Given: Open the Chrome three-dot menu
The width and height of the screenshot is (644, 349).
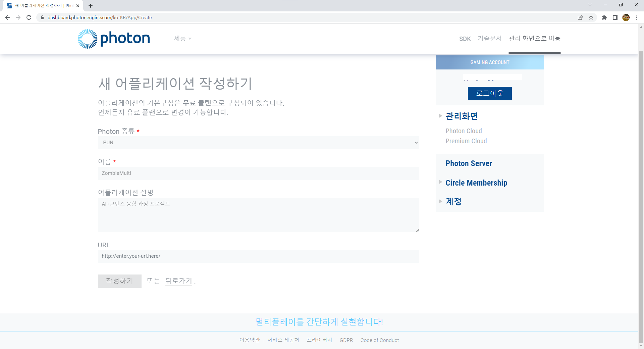Looking at the screenshot, I should (x=637, y=17).
